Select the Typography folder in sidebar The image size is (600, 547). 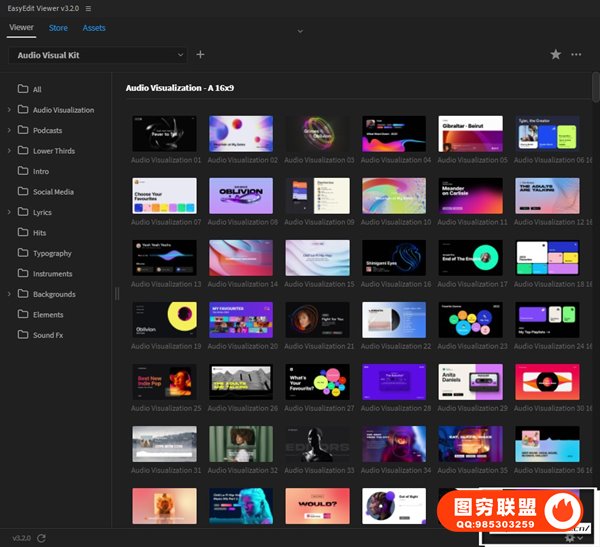[x=52, y=253]
